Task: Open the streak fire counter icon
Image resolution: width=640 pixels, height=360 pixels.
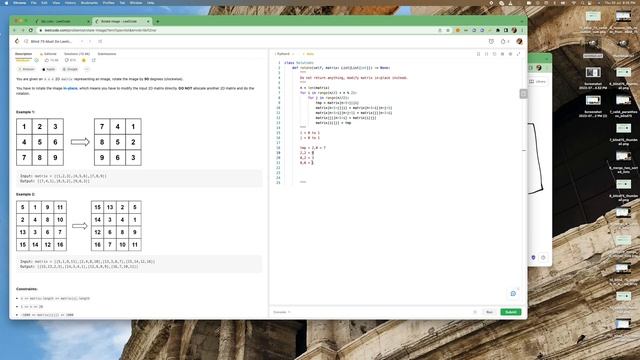Action: (x=505, y=41)
